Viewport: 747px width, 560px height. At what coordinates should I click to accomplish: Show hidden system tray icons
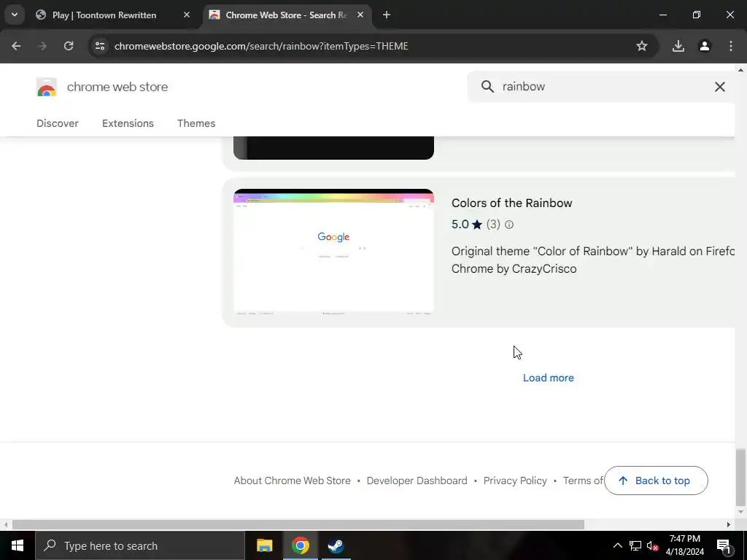(x=617, y=545)
